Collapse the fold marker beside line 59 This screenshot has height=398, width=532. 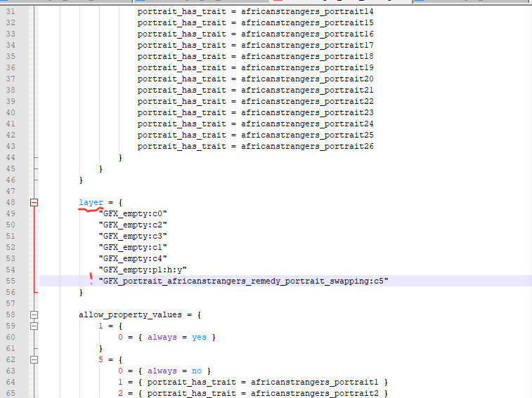point(34,326)
